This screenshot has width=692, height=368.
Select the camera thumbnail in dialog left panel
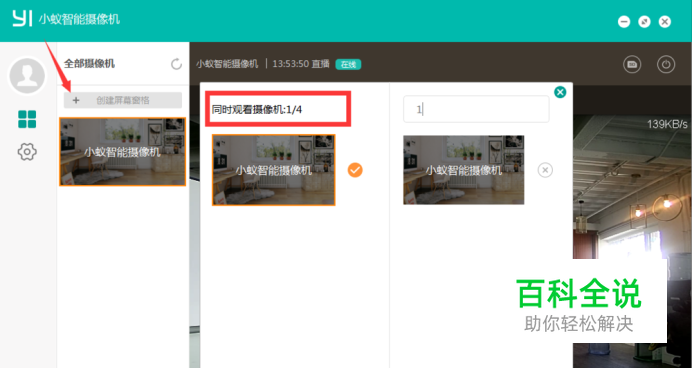[274, 170]
